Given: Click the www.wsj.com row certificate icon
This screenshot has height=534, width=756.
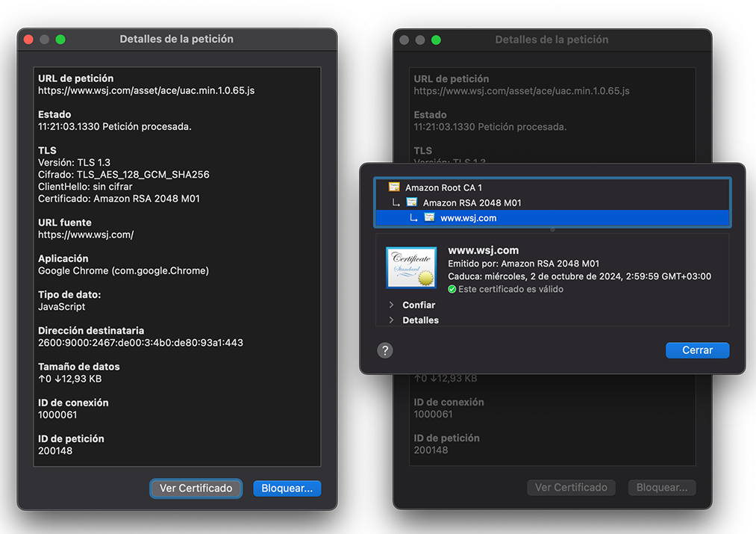Looking at the screenshot, I should pyautogui.click(x=429, y=217).
